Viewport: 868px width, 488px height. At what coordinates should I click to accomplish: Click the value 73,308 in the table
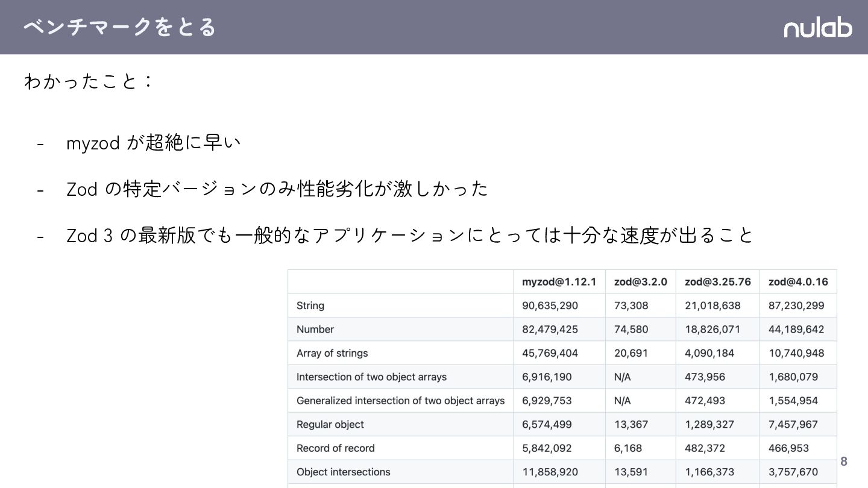pos(631,305)
